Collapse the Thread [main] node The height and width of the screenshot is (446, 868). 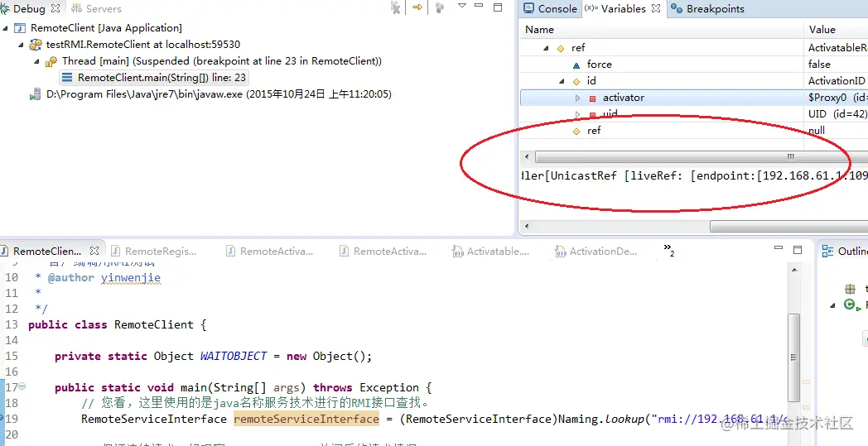(37, 61)
